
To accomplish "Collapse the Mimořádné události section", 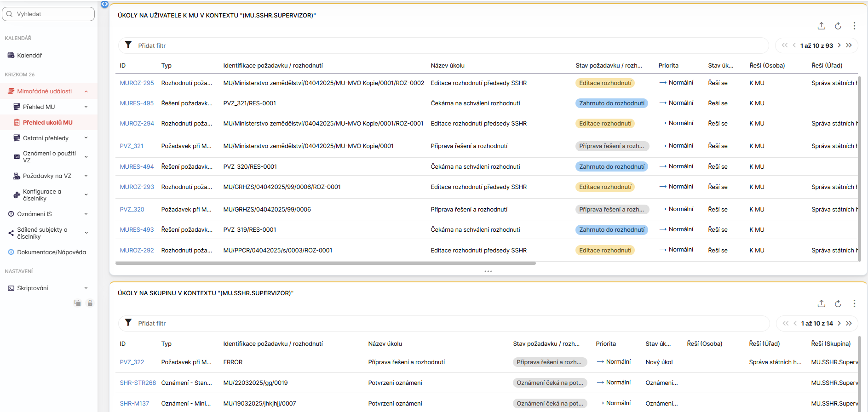I will coord(86,92).
